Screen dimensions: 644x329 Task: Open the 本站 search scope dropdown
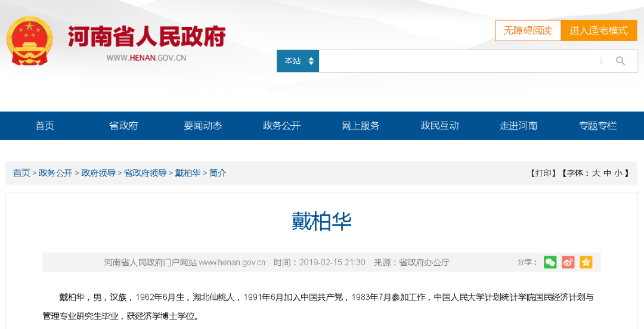[298, 61]
